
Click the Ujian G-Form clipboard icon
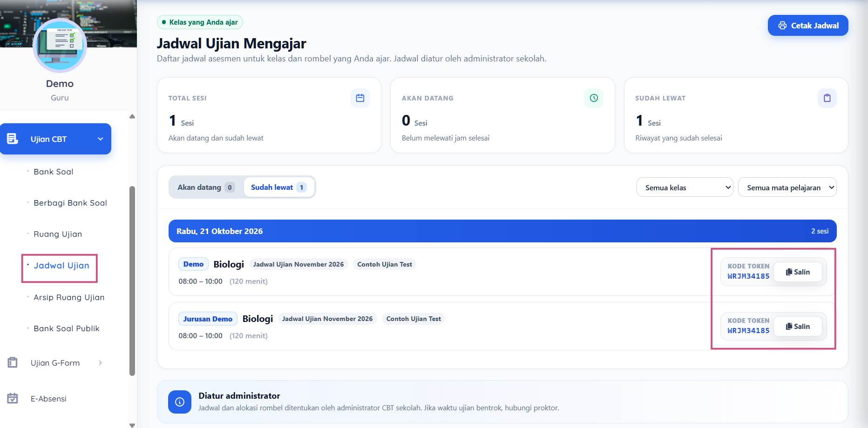click(13, 362)
